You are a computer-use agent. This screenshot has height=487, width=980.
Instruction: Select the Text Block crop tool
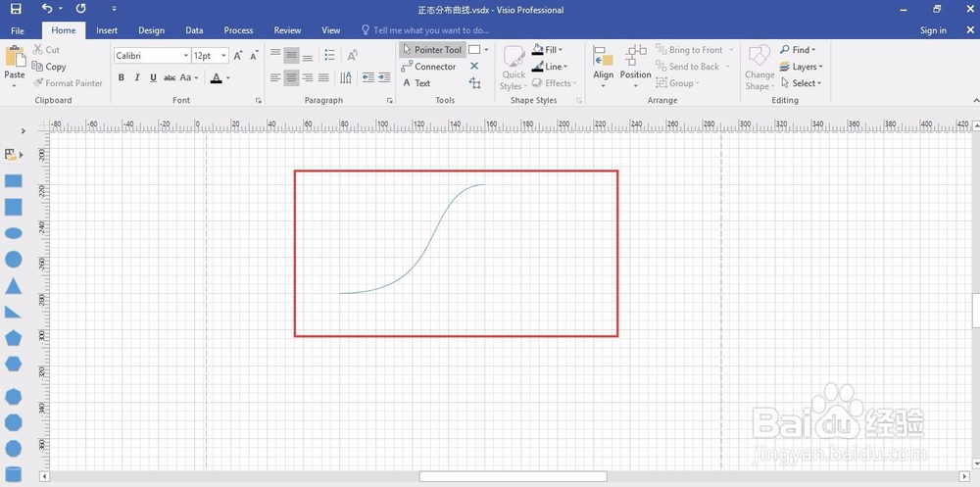pyautogui.click(x=474, y=83)
